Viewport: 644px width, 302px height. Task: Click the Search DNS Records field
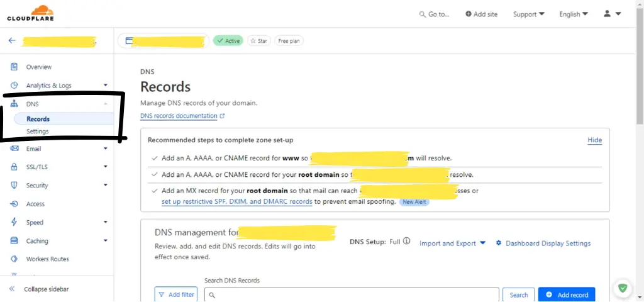352,294
